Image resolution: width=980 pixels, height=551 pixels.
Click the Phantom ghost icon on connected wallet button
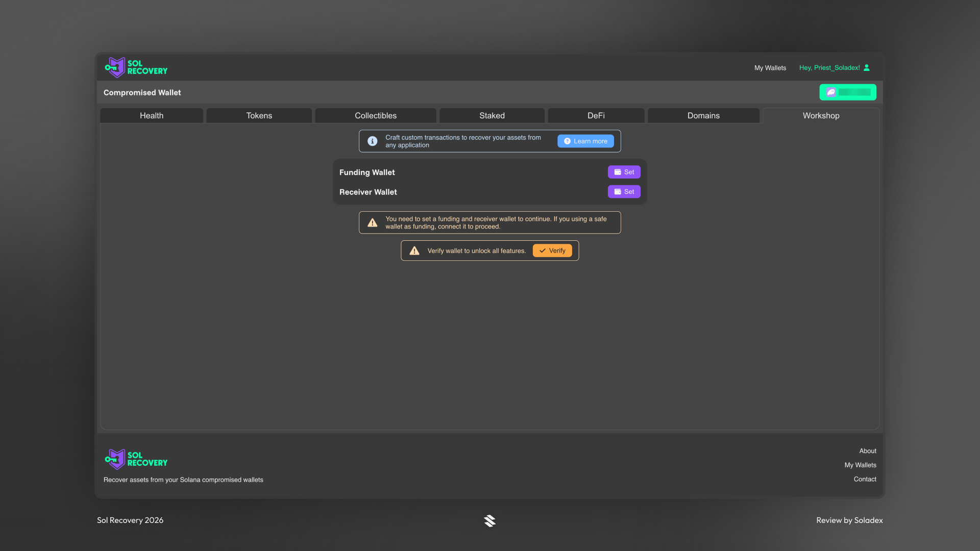[x=831, y=92]
